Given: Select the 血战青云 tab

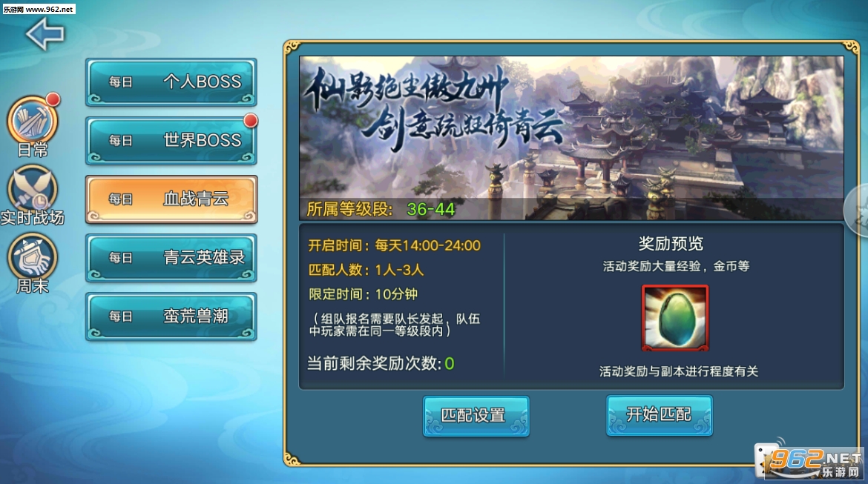Looking at the screenshot, I should point(171,199).
